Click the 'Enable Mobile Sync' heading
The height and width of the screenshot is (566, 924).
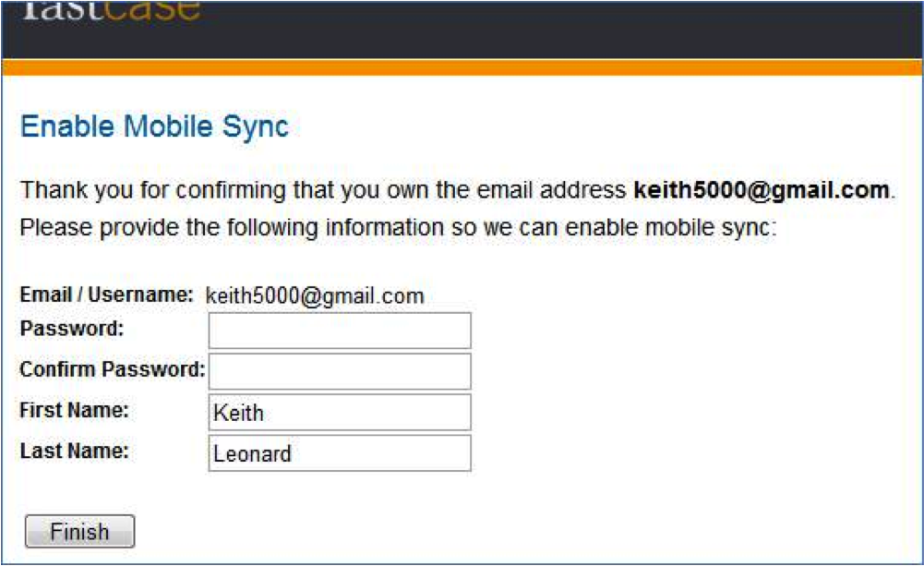(154, 126)
